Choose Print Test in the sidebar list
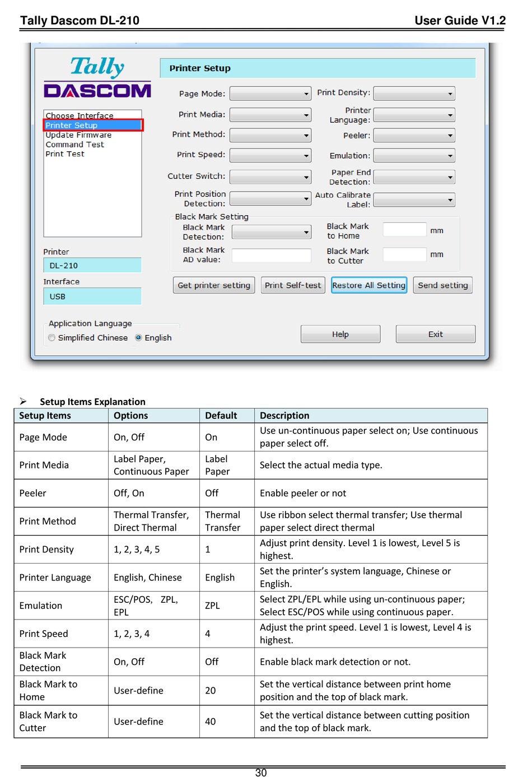532x777 pixels. (65, 154)
